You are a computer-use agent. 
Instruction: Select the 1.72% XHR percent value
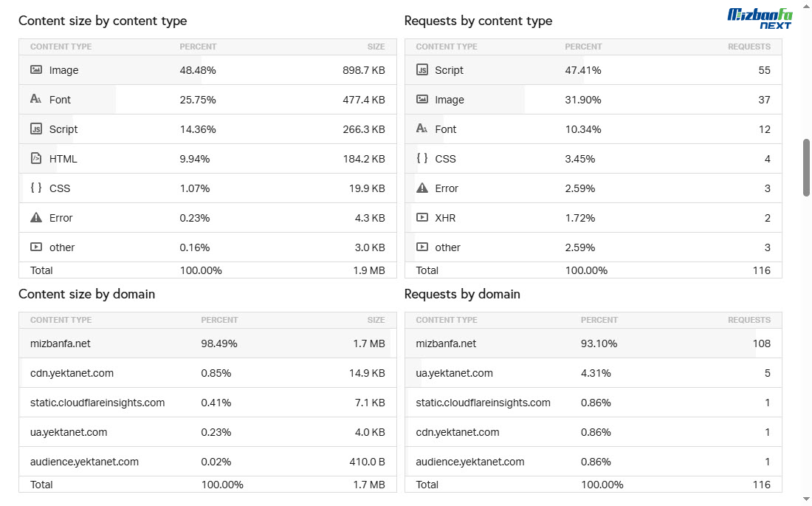(580, 218)
